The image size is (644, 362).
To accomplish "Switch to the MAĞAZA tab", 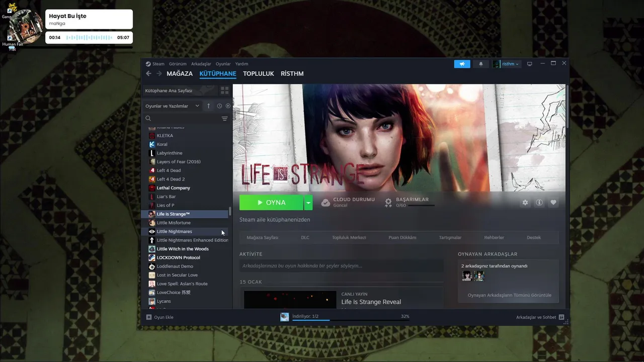I will [180, 73].
